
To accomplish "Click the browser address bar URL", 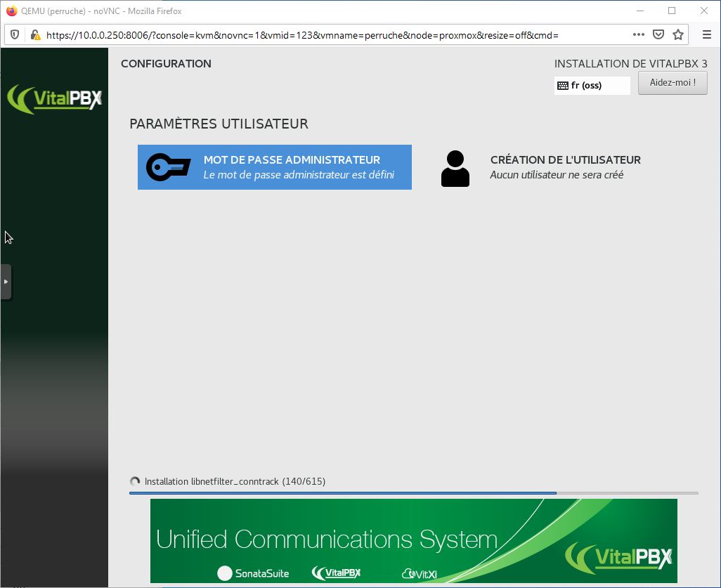I will coord(302,35).
